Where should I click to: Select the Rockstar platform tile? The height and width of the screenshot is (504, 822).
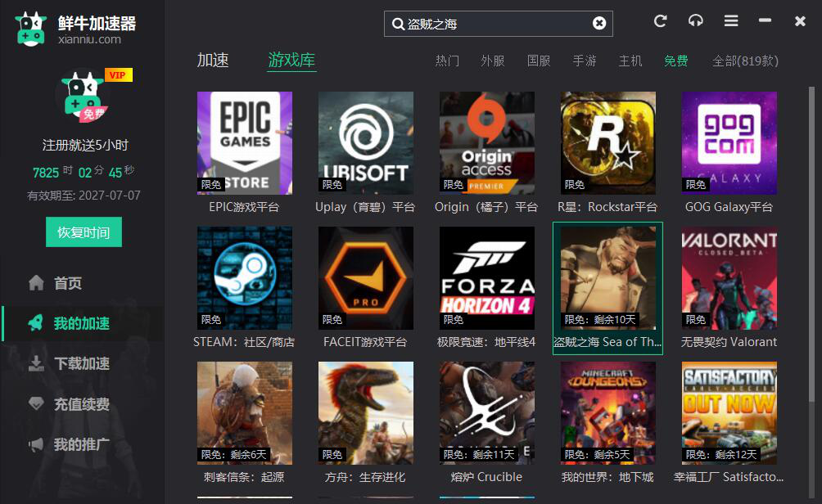[x=608, y=143]
